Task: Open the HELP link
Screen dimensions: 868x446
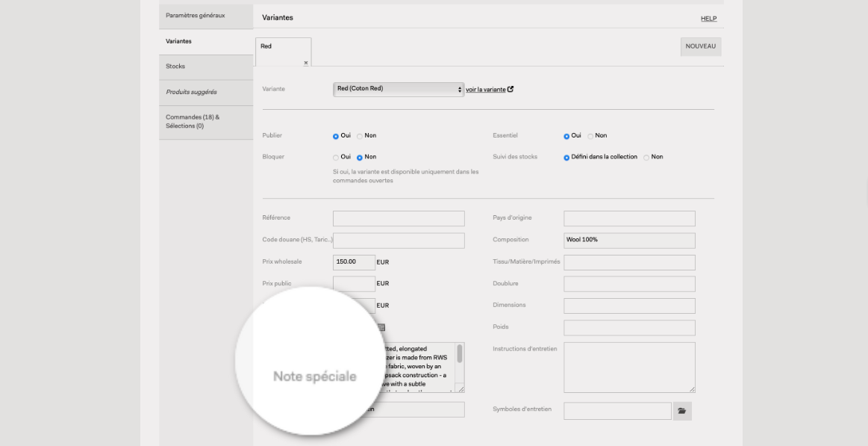Action: coord(708,18)
